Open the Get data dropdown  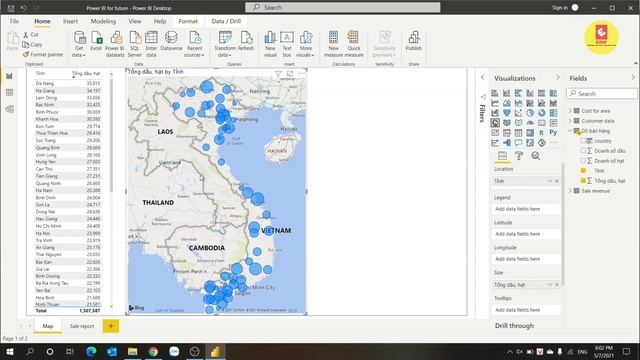coord(79,44)
